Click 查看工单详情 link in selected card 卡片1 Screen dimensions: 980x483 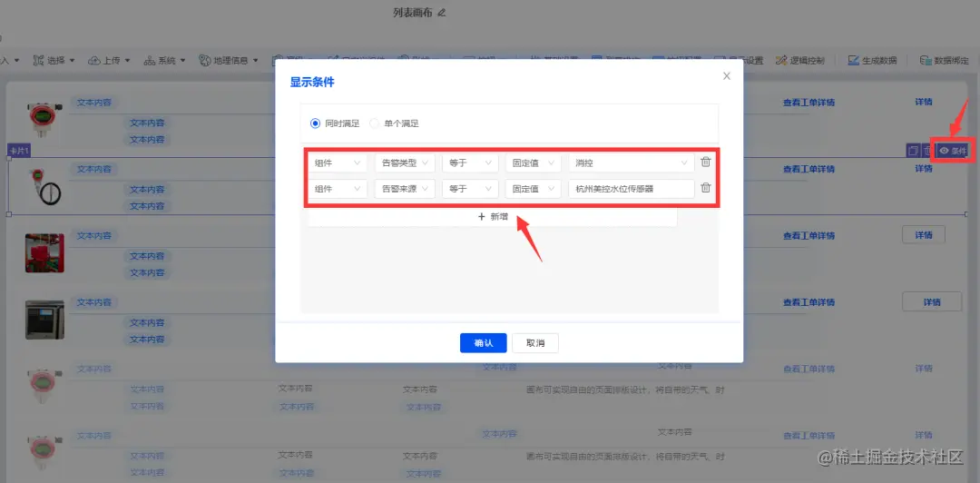coord(808,169)
